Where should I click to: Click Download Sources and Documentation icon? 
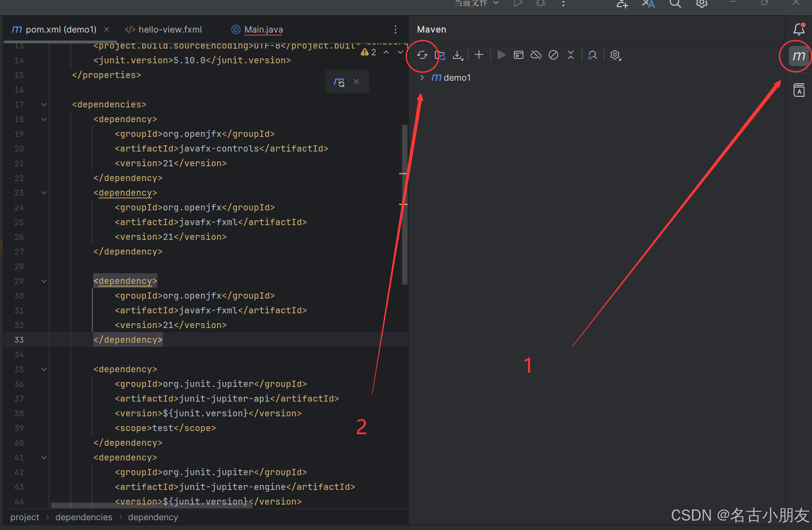tap(458, 55)
